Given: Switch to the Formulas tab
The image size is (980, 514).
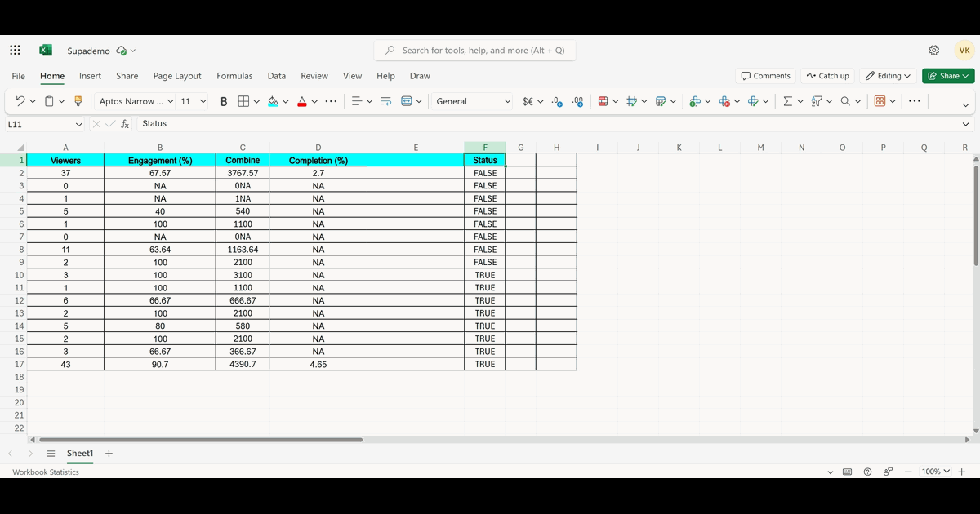Looking at the screenshot, I should coord(234,76).
